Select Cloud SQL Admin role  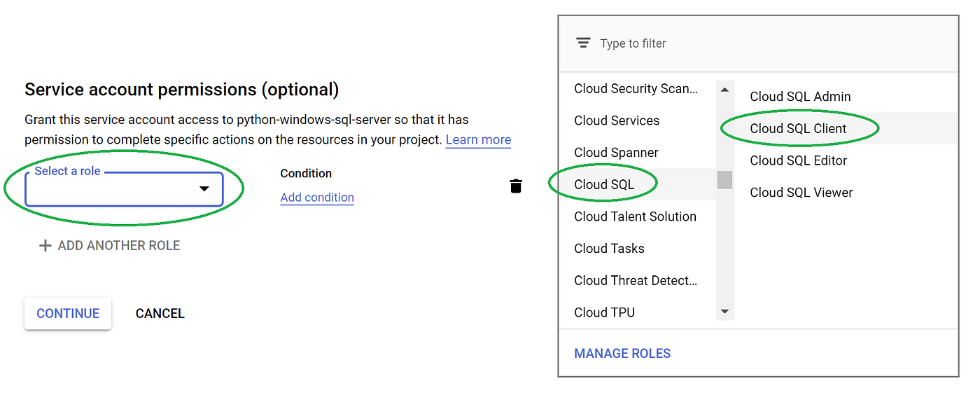[800, 97]
